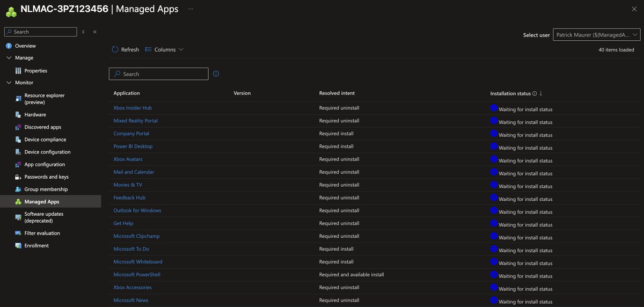Open Overview in the sidebar
Viewport: 644px width, 307px height.
25,46
